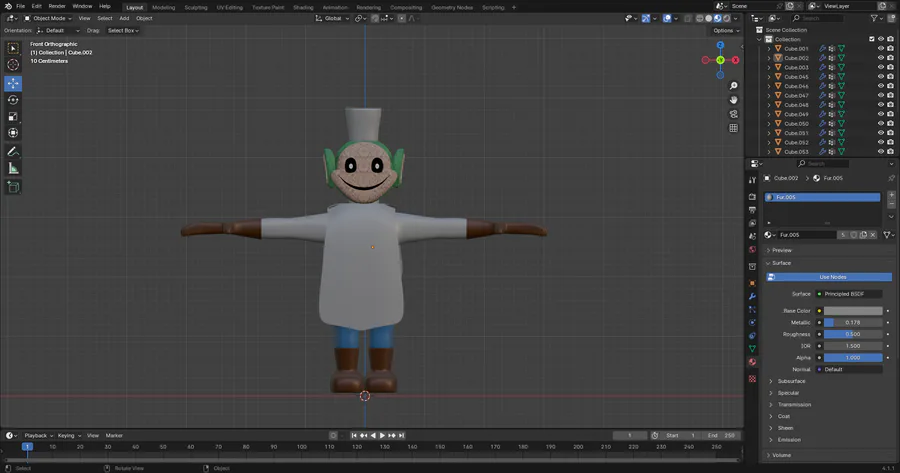Toggle eye visibility for Cube.050
This screenshot has height=473, width=900.
(880, 123)
